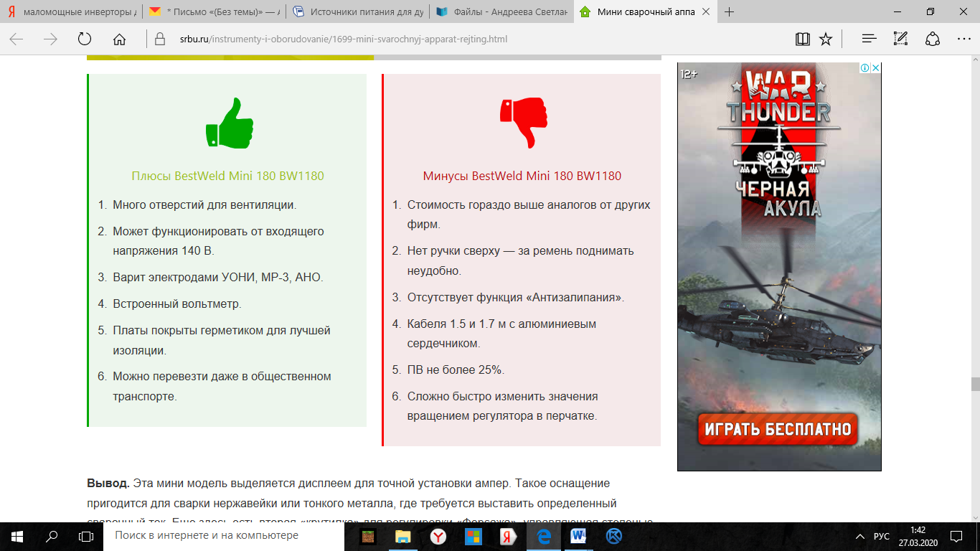This screenshot has height=551, width=980.
Task: Open the web note pen tool
Action: [x=901, y=39]
